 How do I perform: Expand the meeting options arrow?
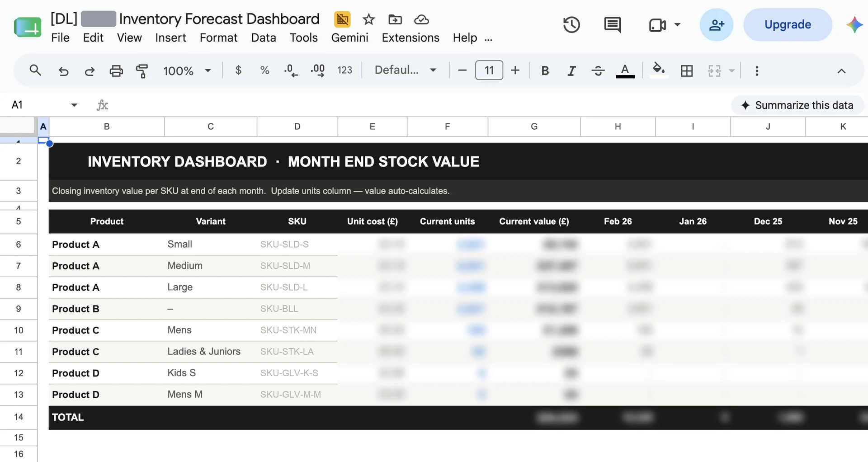point(677,25)
